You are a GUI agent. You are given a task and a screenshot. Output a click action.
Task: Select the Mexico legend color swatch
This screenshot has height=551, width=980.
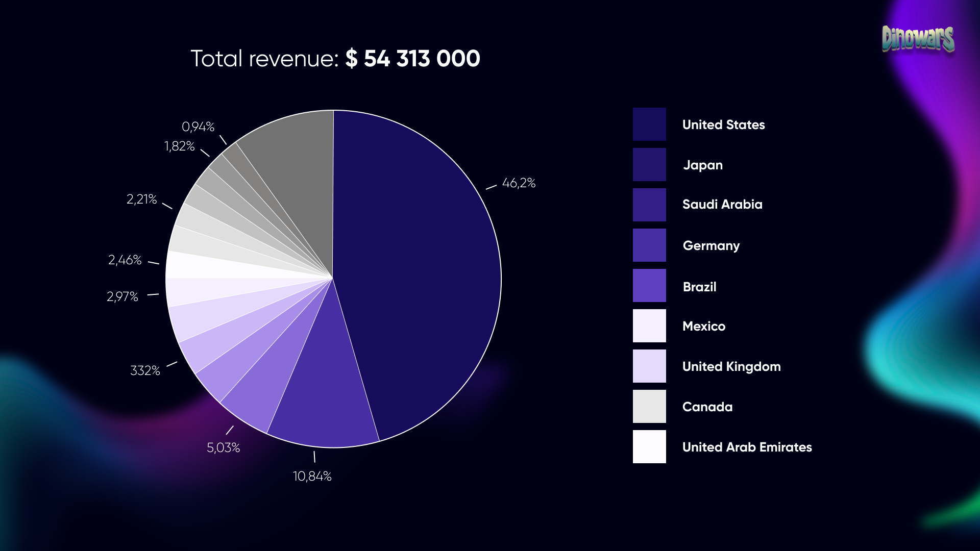coord(649,325)
